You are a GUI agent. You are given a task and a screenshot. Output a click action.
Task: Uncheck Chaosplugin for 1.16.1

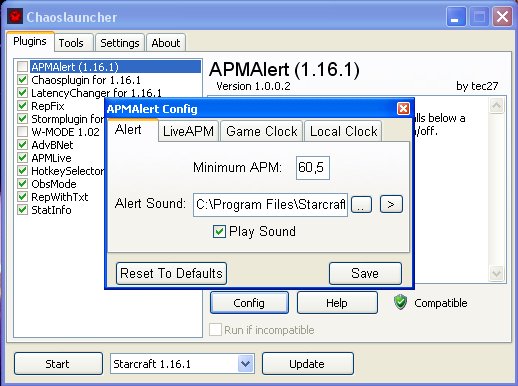point(22,80)
